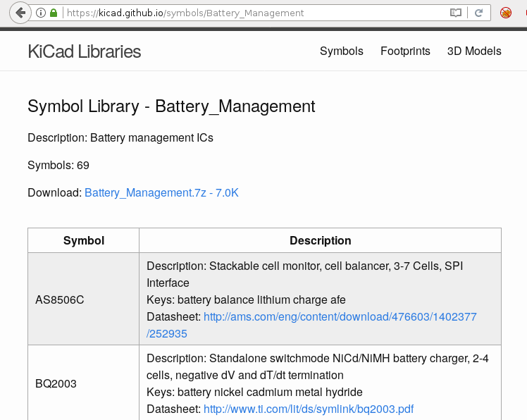Reload the page with the refresh icon

click(x=478, y=13)
